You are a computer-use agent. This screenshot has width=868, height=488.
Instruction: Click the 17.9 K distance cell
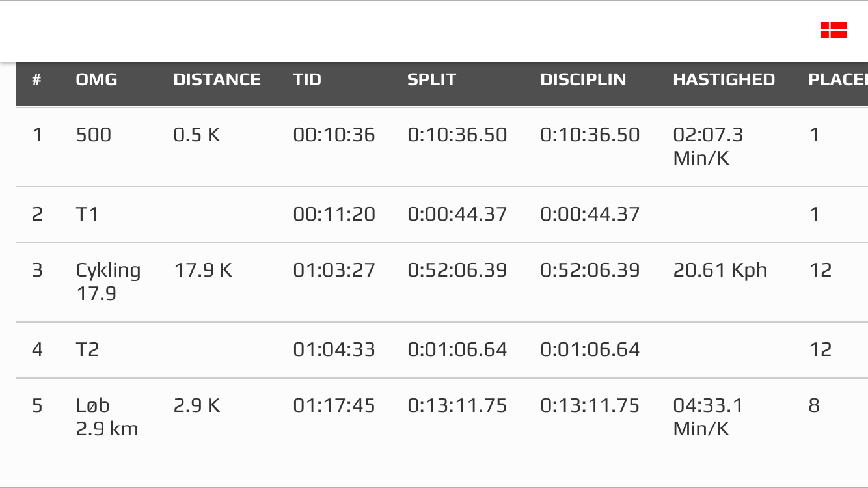(202, 270)
